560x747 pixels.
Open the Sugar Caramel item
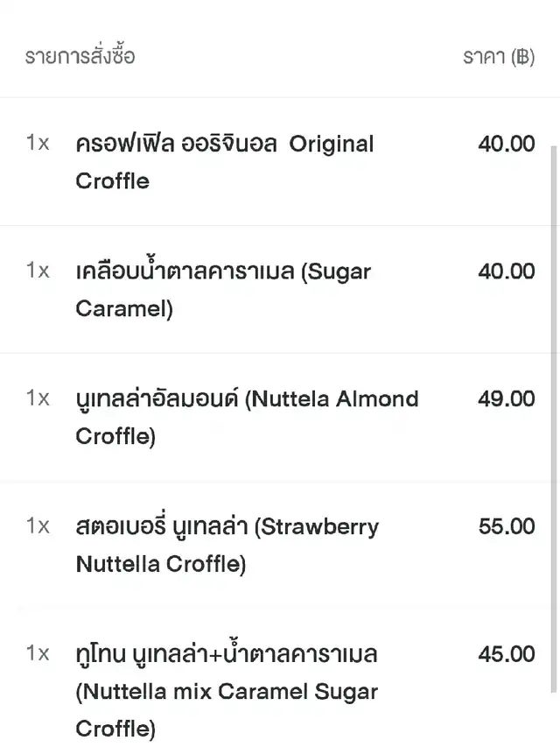(x=223, y=290)
